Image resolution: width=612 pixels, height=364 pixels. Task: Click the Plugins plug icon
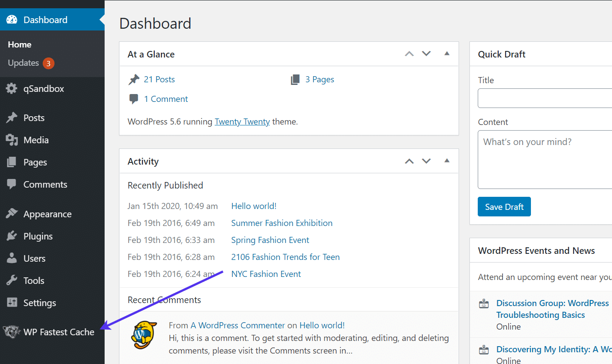coord(11,236)
